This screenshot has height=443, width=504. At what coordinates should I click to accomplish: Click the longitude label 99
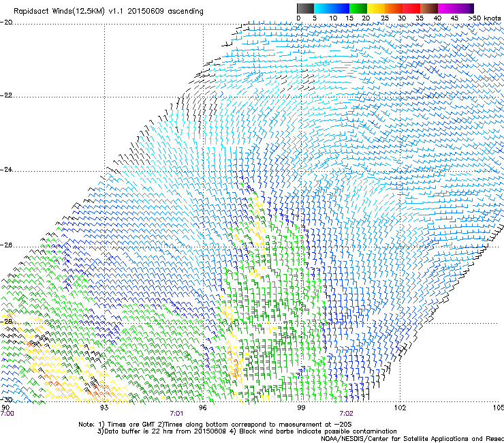pyautogui.click(x=301, y=408)
